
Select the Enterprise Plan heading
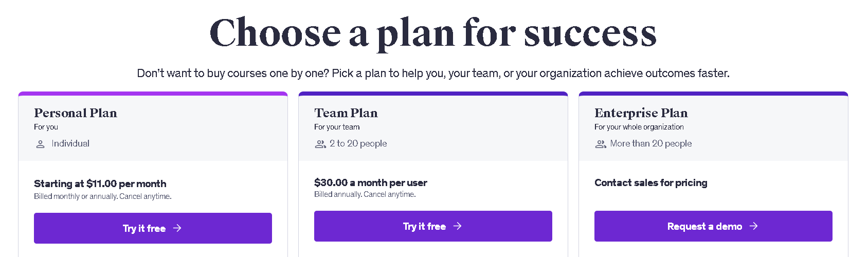[641, 113]
